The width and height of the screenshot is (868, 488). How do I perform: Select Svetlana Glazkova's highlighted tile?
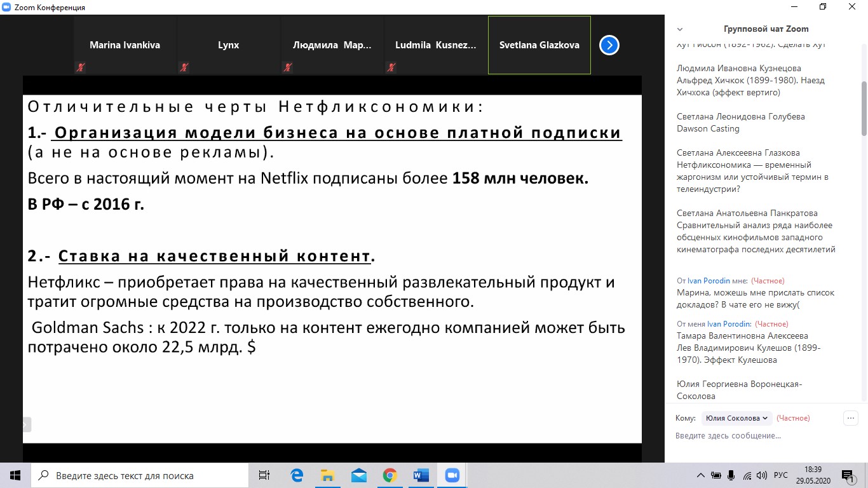[539, 45]
